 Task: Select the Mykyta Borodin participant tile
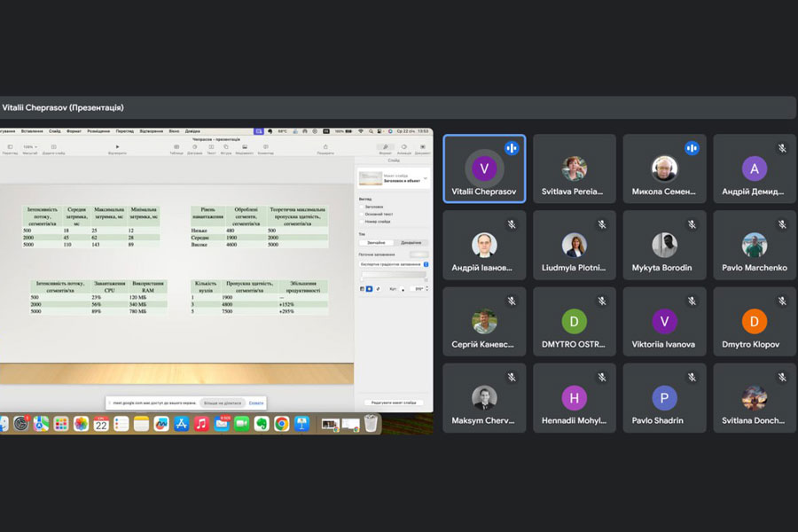(x=664, y=246)
